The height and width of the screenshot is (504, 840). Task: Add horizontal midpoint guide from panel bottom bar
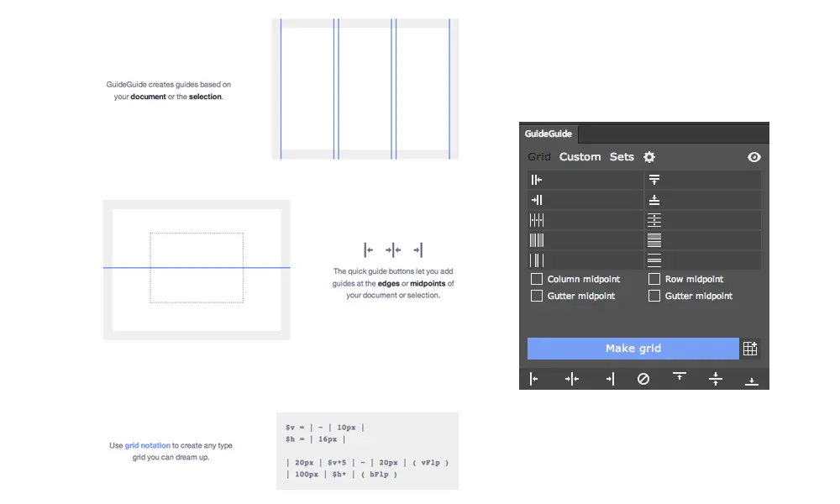click(x=715, y=379)
